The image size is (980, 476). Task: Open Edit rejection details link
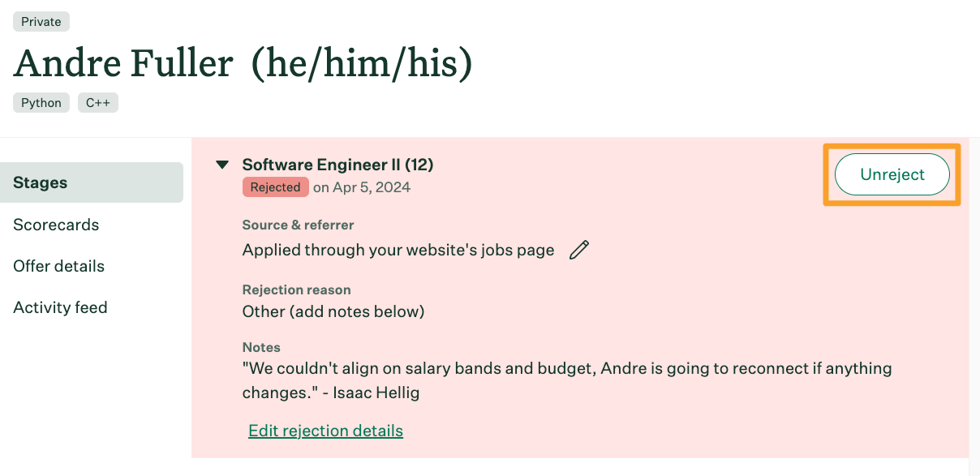pyautogui.click(x=325, y=431)
